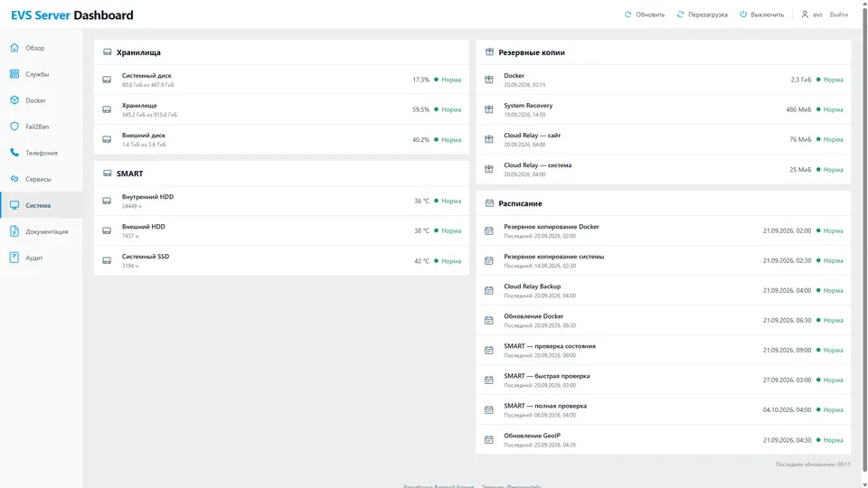
Task: Click the System Recovery backup icon
Action: point(489,109)
